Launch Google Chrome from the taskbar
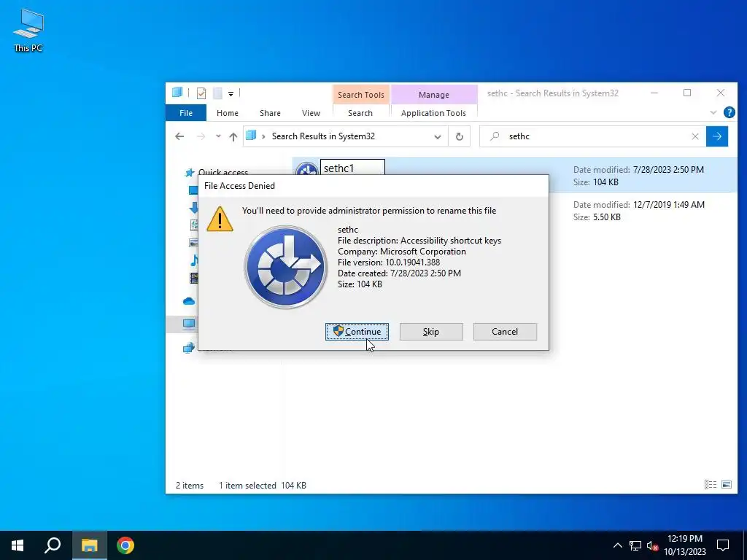The width and height of the screenshot is (747, 560). click(125, 545)
